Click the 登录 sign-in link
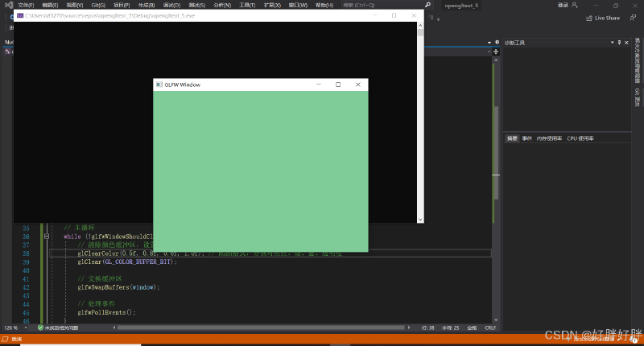Image resolution: width=644 pixels, height=346 pixels. [562, 5]
